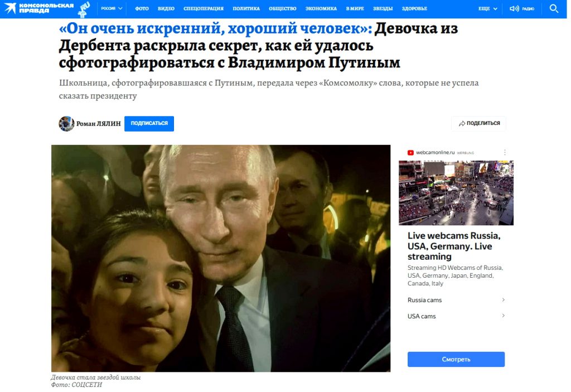The image size is (571, 392).
Task: Open the author link Роман Лялин
Action: click(x=98, y=124)
